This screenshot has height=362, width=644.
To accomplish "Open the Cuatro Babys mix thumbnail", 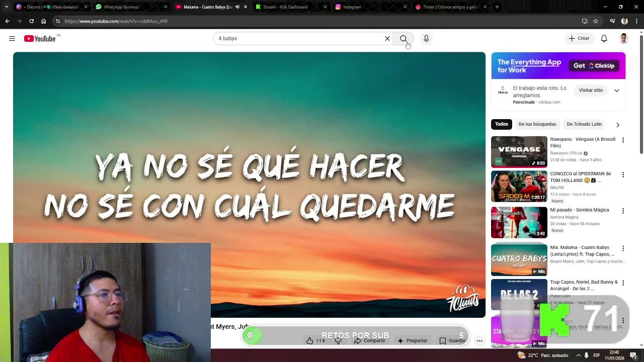I will (519, 260).
